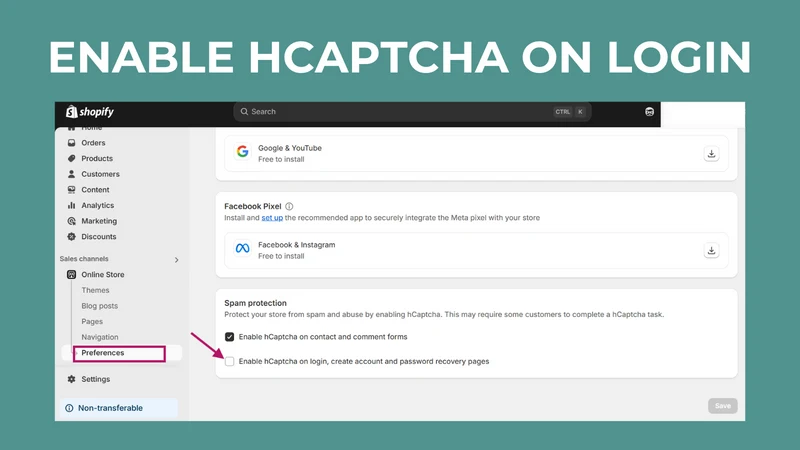Open the Marketing section

coord(99,221)
